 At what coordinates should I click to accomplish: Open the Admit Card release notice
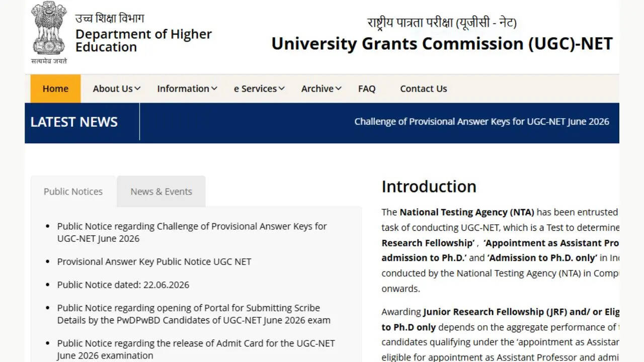click(x=196, y=349)
